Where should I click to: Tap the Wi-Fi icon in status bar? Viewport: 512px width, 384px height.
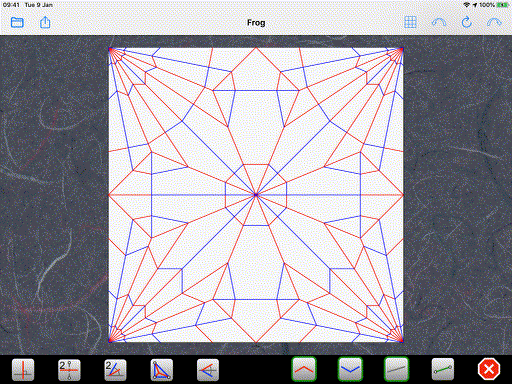coord(466,5)
